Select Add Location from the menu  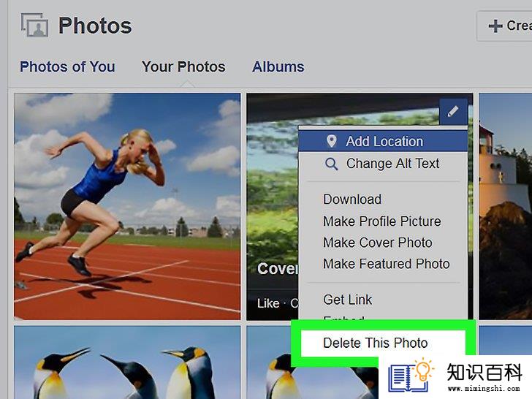[x=383, y=141]
